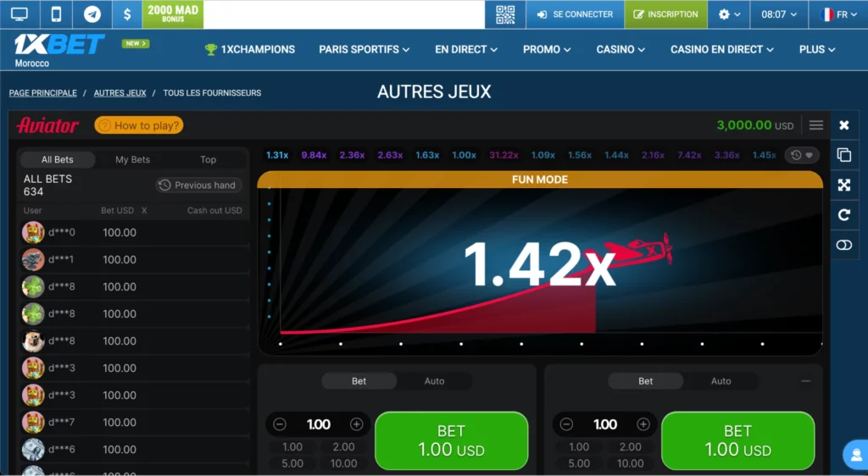The height and width of the screenshot is (476, 868).
Task: Click the avatar of user d***0
Action: tap(33, 232)
